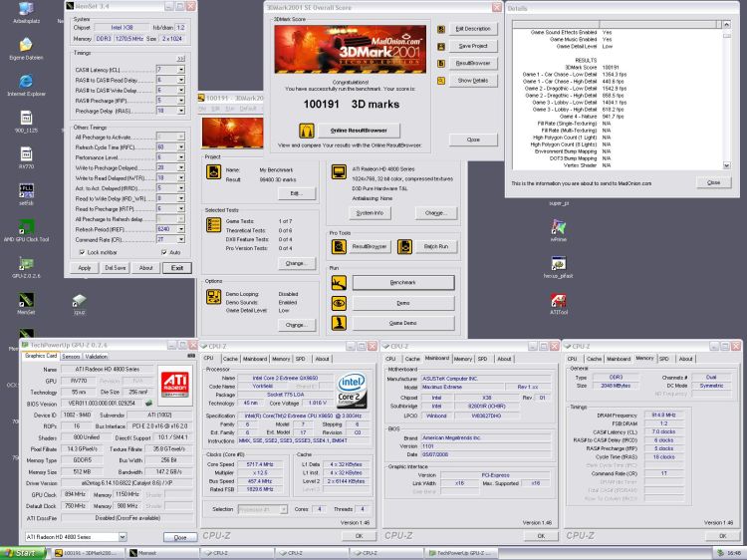Expand the CAS# Latency (tCL) dropdown

pos(183,69)
